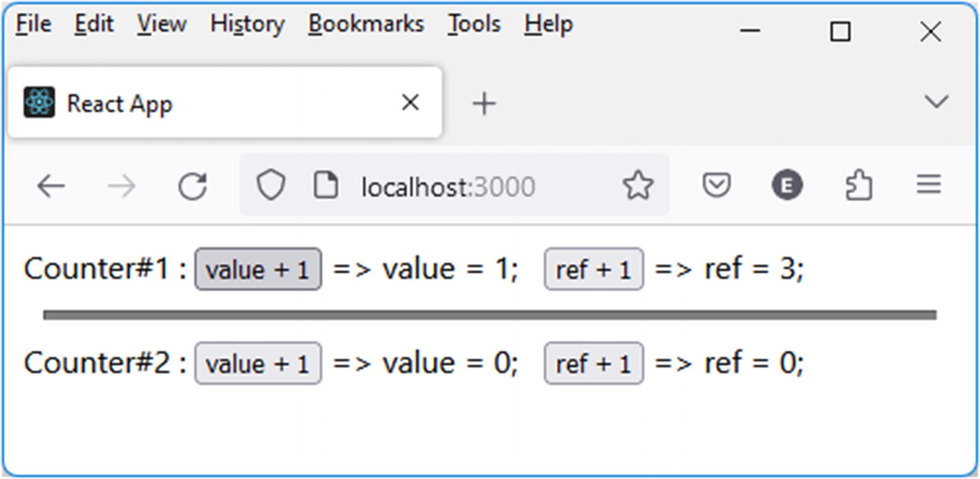The width and height of the screenshot is (980, 479).
Task: Open the shield tracking protection panel
Action: pos(270,186)
